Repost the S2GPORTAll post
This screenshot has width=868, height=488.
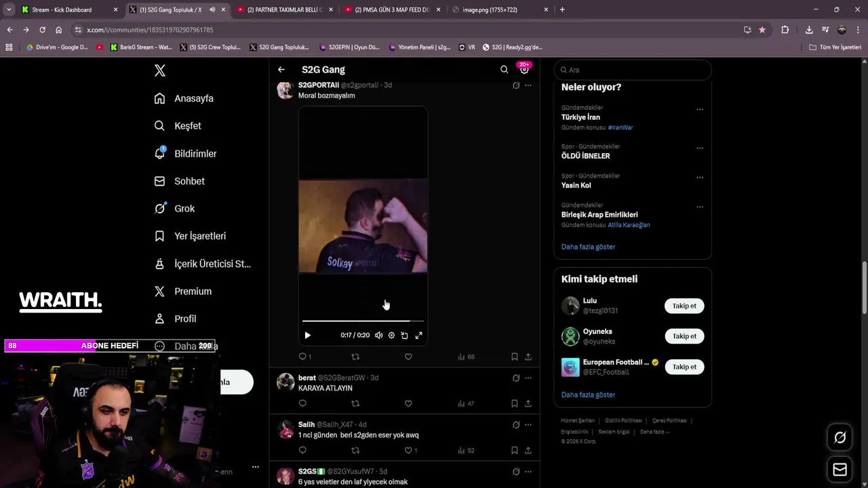[355, 357]
